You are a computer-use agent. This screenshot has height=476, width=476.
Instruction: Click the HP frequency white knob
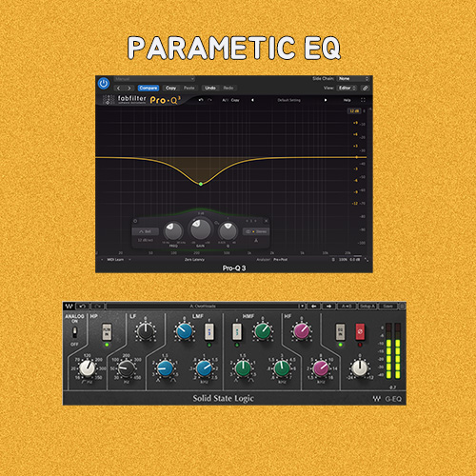pyautogui.click(x=87, y=368)
